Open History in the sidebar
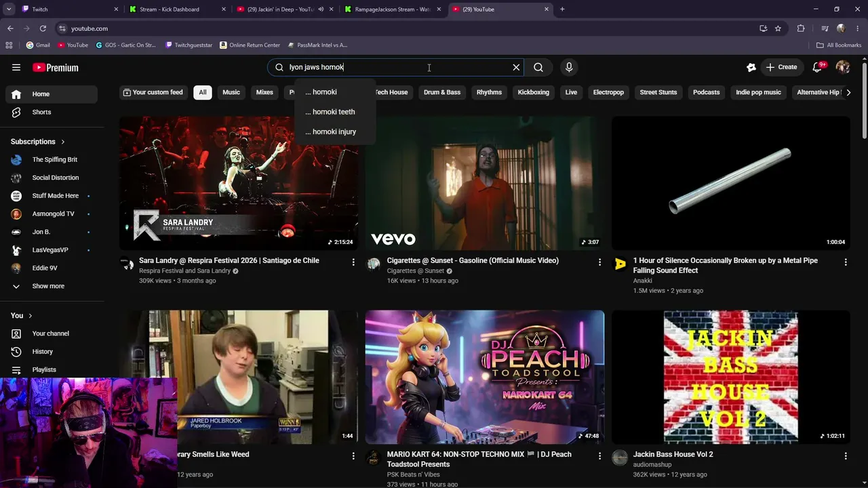 click(52, 352)
